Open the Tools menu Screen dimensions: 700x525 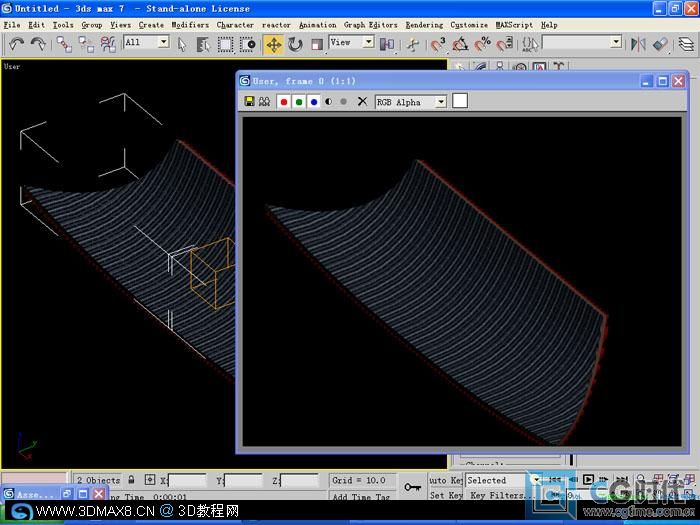tap(63, 25)
